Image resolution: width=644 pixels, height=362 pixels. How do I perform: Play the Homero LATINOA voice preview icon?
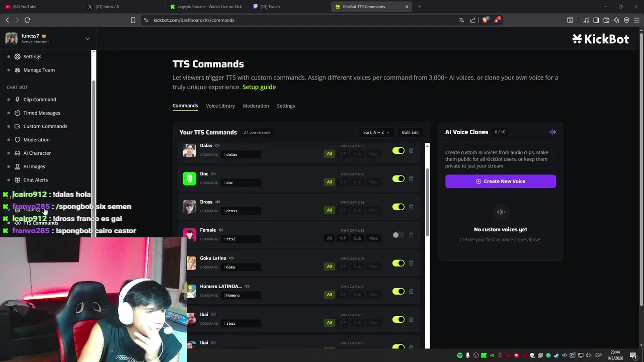pyautogui.click(x=247, y=286)
